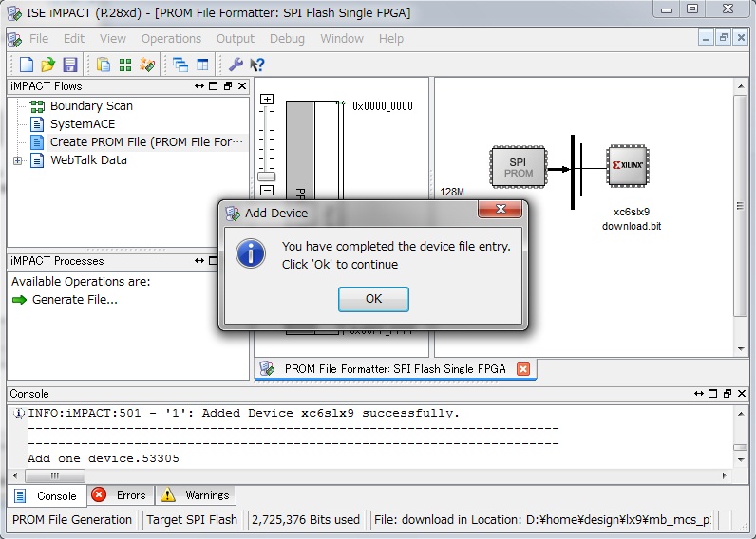The image size is (756, 539).
Task: Toggle iMPACT Processes panel width arrows
Action: pos(199,261)
